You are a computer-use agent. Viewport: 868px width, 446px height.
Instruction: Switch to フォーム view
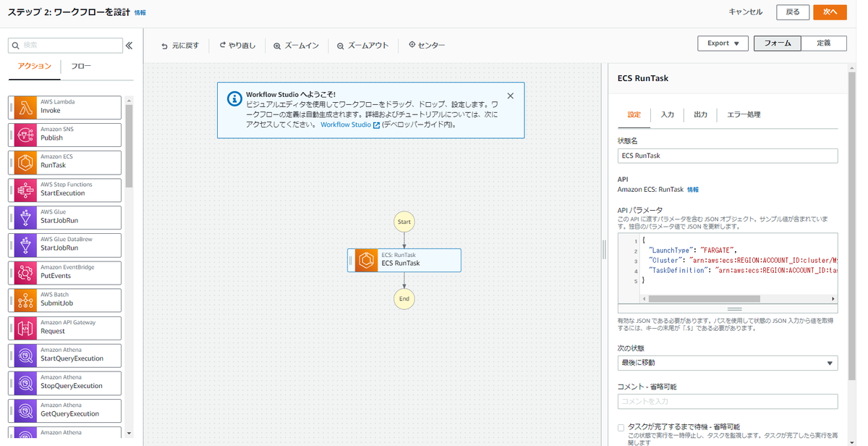(778, 43)
